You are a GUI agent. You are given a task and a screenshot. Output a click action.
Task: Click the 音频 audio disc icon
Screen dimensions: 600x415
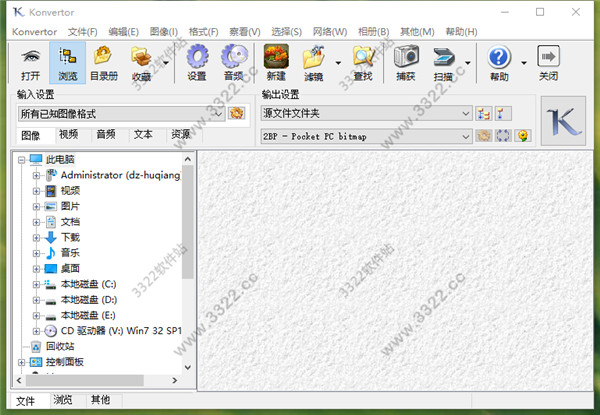(235, 56)
